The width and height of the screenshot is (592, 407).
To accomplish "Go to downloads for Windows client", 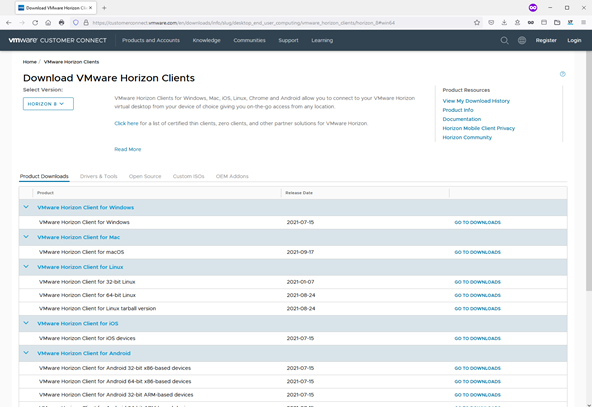I will [478, 223].
